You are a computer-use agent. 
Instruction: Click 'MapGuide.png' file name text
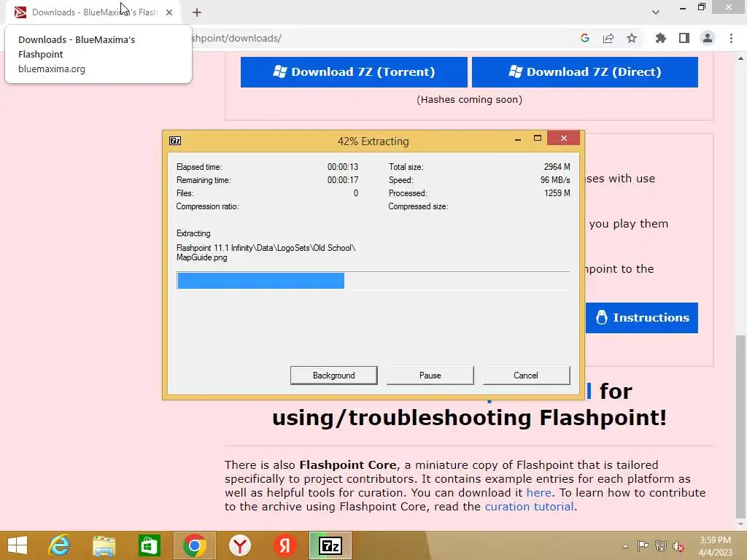(201, 257)
